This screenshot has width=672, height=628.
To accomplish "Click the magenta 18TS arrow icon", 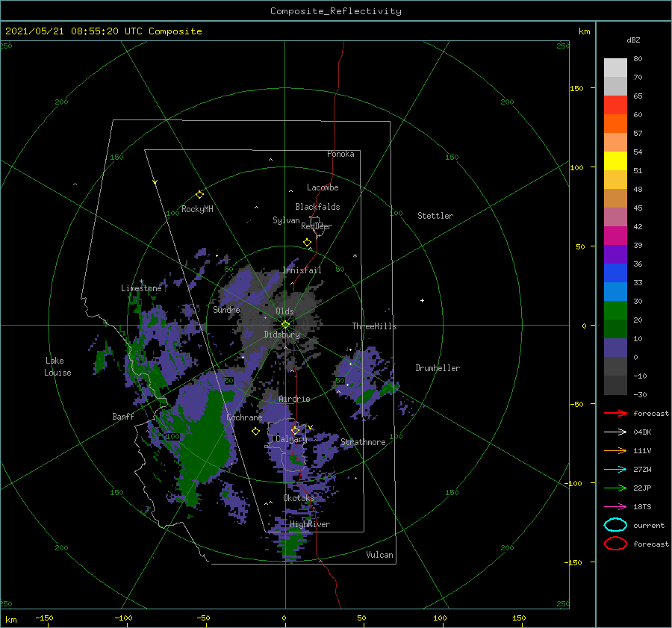I will coord(615,507).
